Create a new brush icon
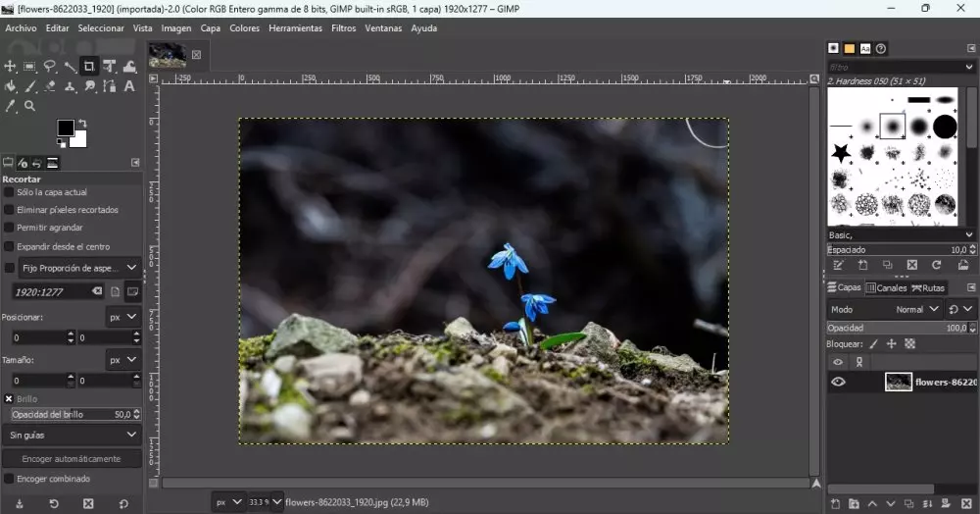 (862, 265)
